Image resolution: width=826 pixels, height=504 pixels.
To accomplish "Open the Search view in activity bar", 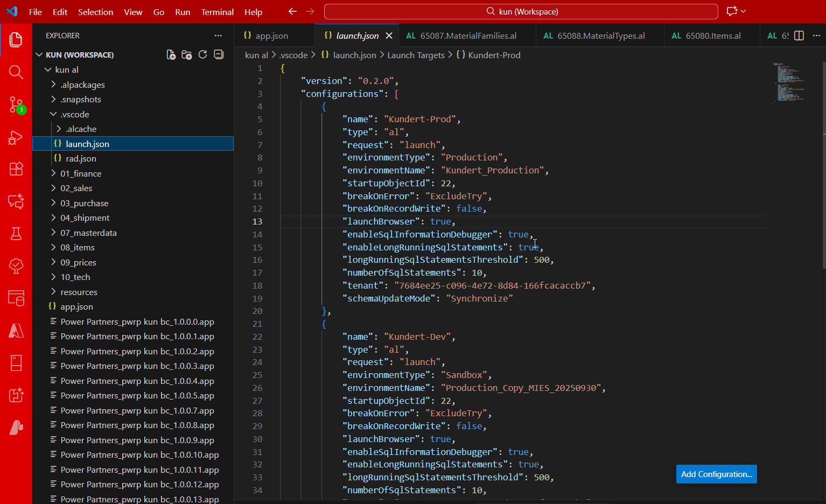I will (16, 72).
